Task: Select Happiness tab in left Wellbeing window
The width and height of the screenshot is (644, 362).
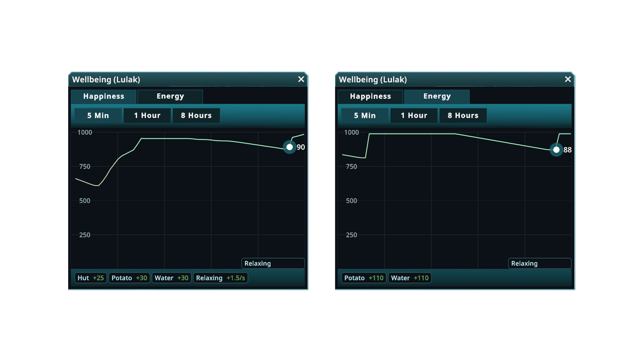Action: [x=104, y=96]
